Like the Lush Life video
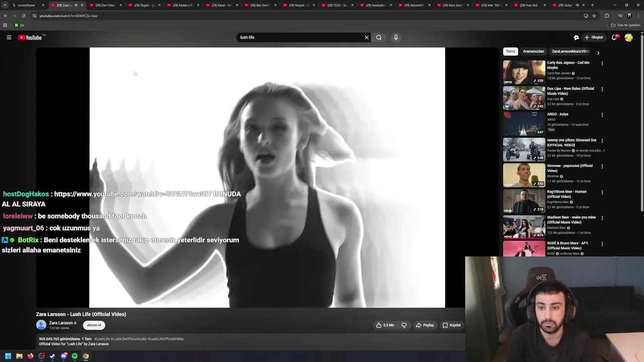 click(x=385, y=325)
